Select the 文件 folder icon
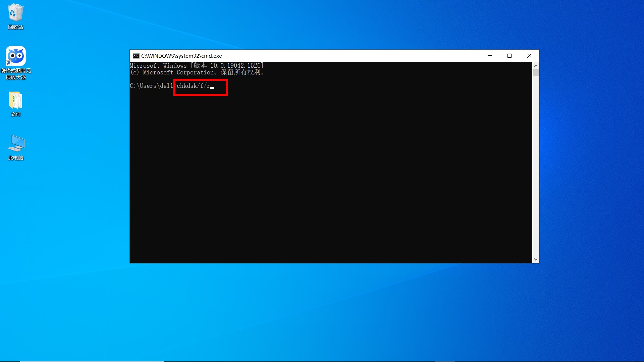This screenshot has height=362, width=644. click(x=15, y=100)
